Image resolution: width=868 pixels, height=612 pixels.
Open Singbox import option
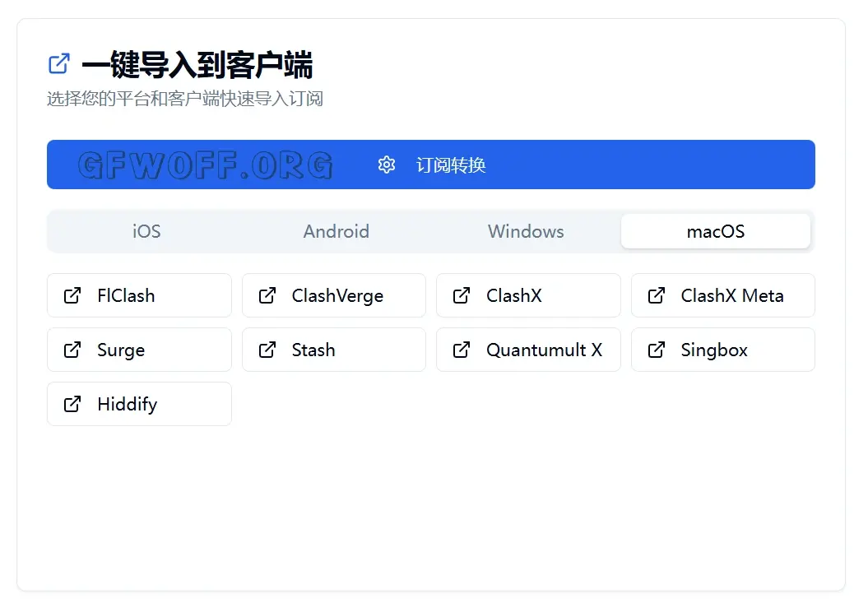pyautogui.click(x=722, y=350)
